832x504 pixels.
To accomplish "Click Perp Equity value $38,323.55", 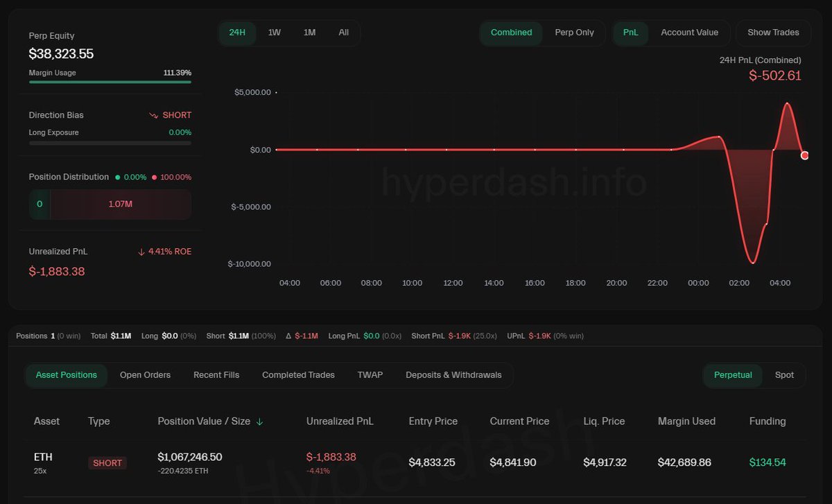I will [61, 54].
